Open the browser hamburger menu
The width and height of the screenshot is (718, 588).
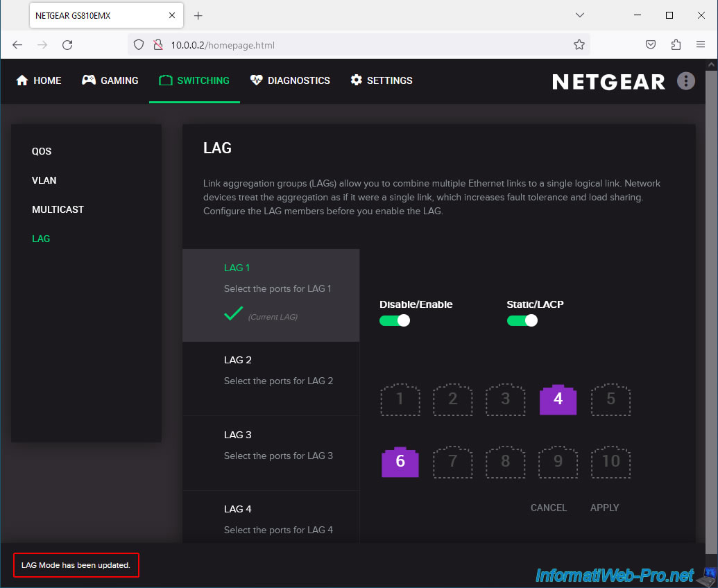[700, 45]
